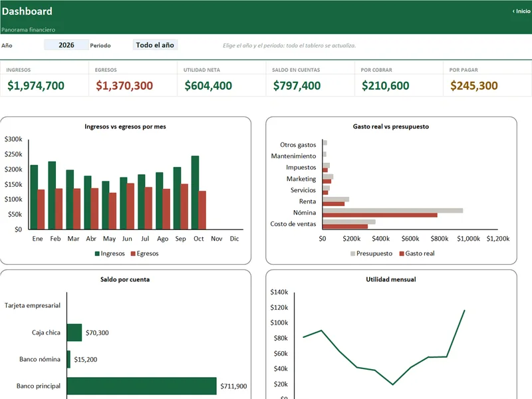
Task: Click the $15,200 data label
Action: pos(86,359)
